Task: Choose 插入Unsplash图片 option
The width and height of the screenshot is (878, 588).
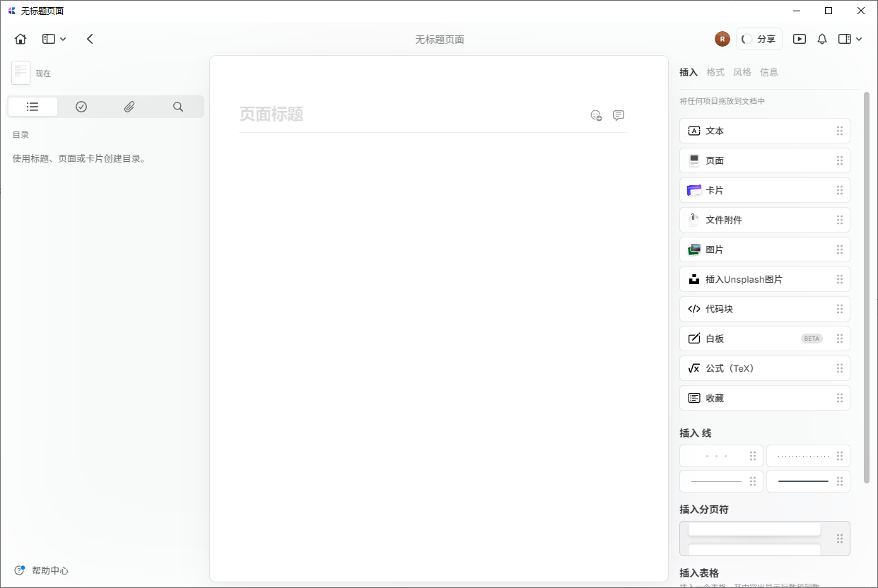Action: click(x=765, y=279)
